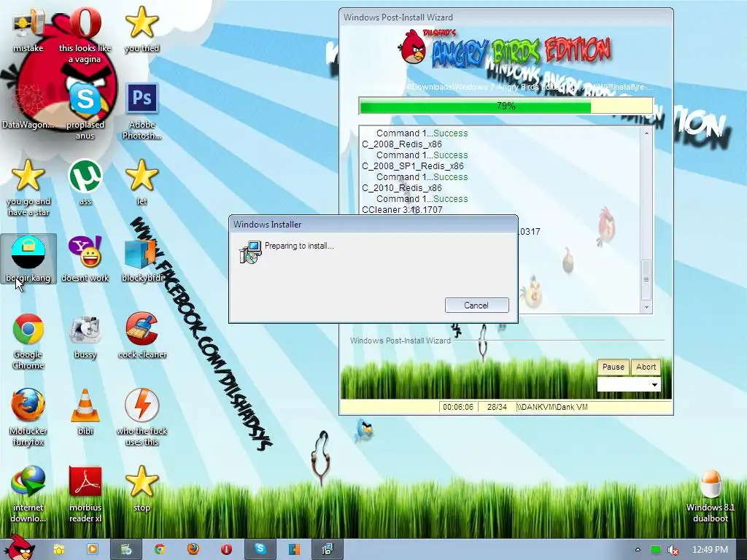
Task: Click the muted volume tray icon
Action: [673, 550]
